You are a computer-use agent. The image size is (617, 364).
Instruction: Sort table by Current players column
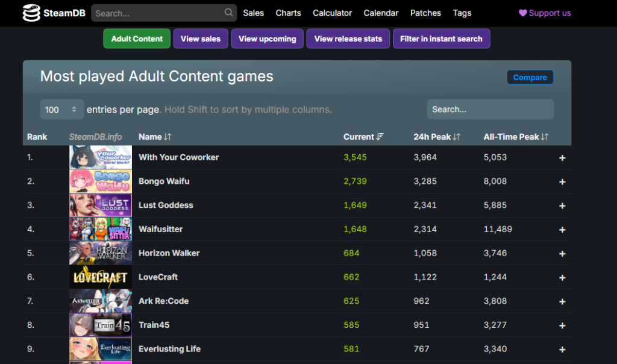click(x=363, y=137)
